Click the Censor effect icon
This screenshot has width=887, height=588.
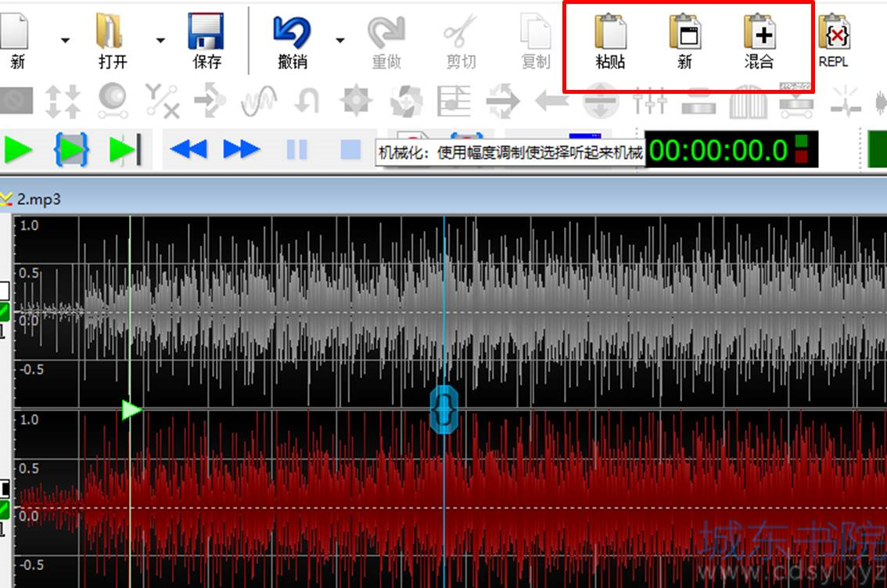16,101
